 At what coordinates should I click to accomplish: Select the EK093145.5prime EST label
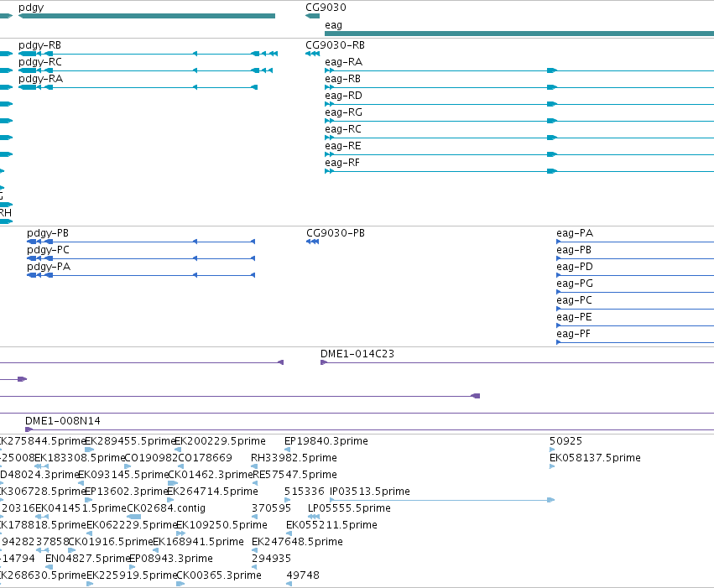coord(123,475)
